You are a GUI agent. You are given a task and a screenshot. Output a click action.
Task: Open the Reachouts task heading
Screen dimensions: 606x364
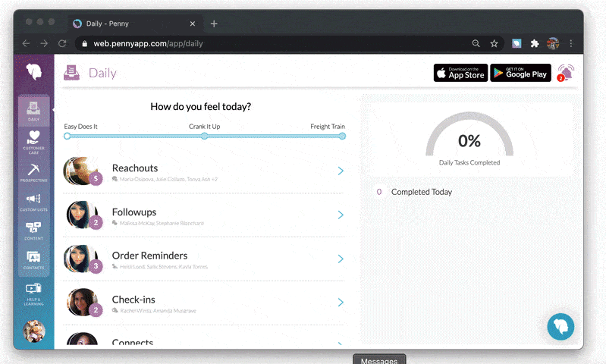click(135, 168)
